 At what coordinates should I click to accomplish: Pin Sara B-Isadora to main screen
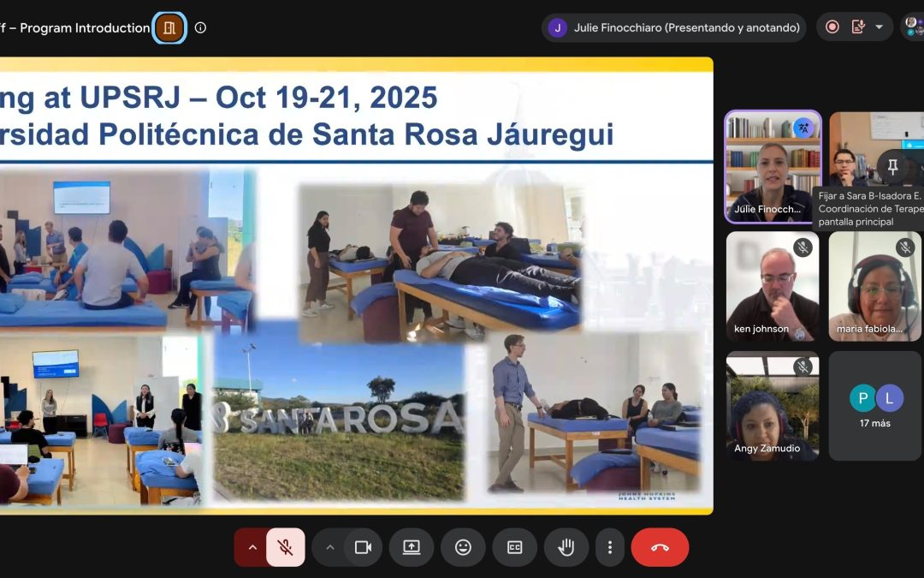pyautogui.click(x=892, y=167)
